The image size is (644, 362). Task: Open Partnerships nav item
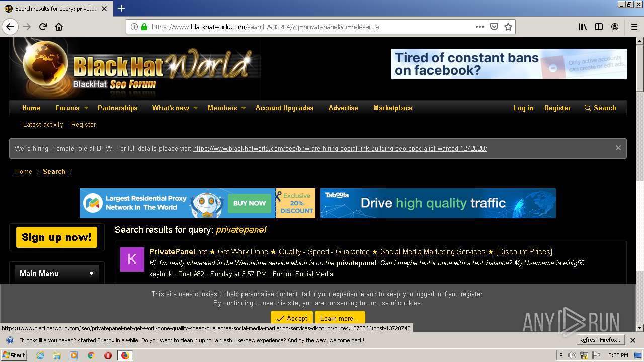pyautogui.click(x=117, y=108)
